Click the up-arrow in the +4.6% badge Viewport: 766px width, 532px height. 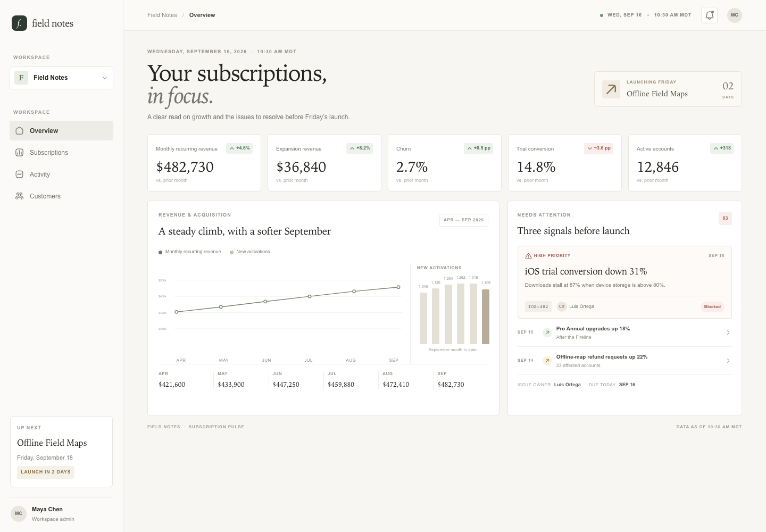pos(232,148)
